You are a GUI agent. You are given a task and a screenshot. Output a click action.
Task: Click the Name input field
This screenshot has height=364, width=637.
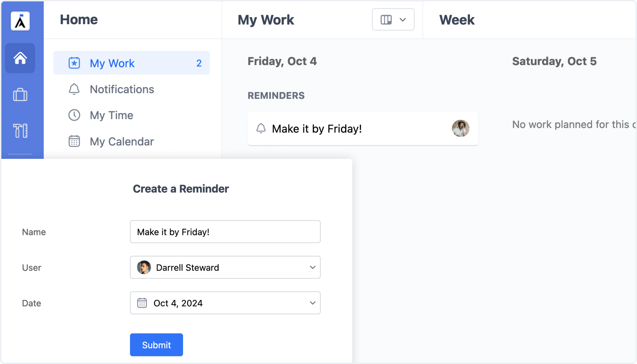pos(225,232)
